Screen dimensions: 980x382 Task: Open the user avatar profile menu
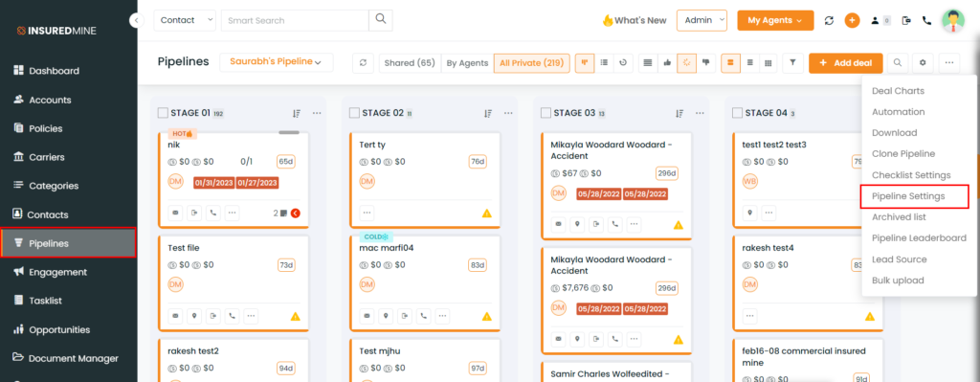pos(952,21)
